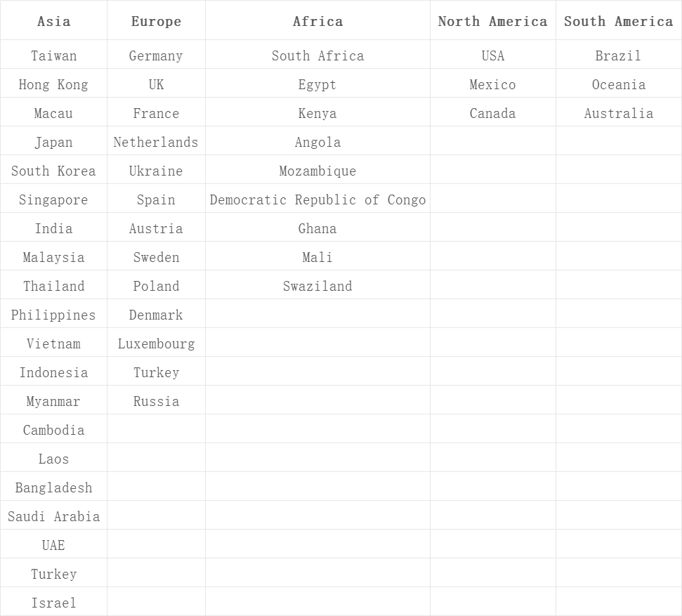Screen dimensions: 682x616
Task: Click the Hong Kong cell
Action: (x=53, y=84)
